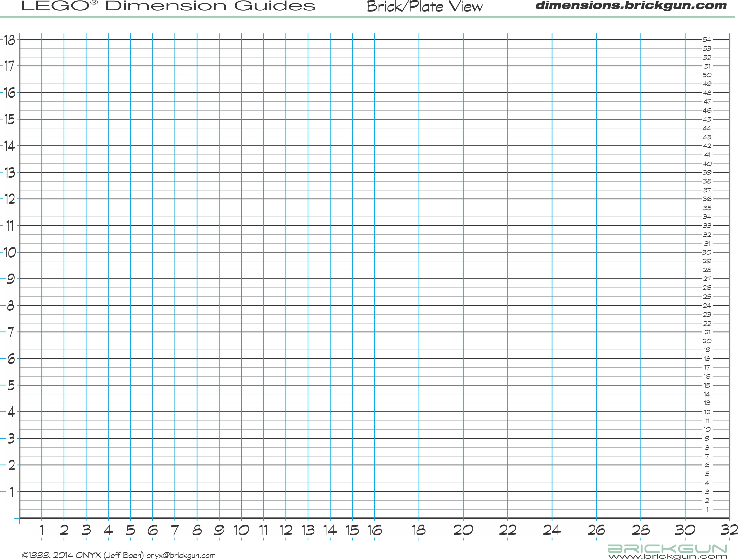Viewport: 738px width, 560px height.
Task: Click small right-side plate scale number 54
Action: coord(707,40)
